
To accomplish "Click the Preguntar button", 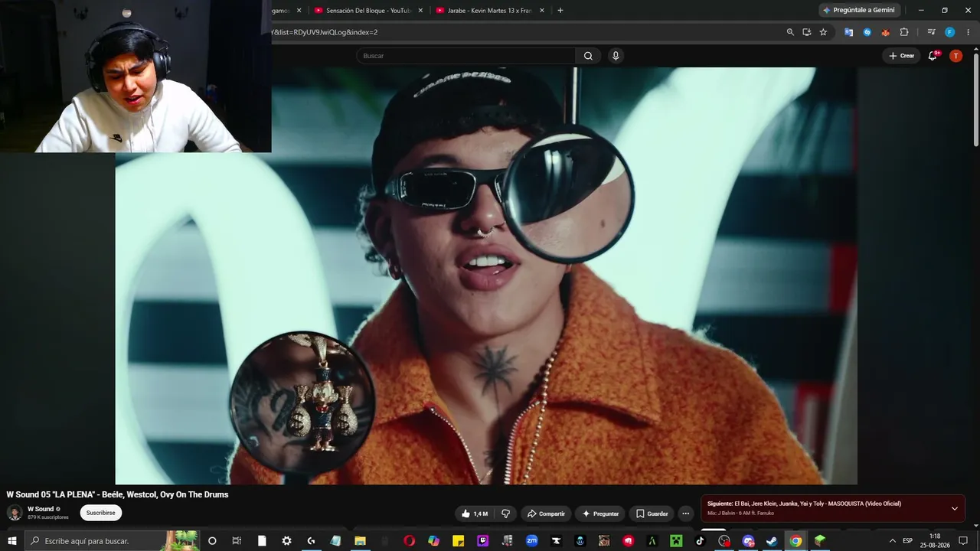I will tap(600, 514).
